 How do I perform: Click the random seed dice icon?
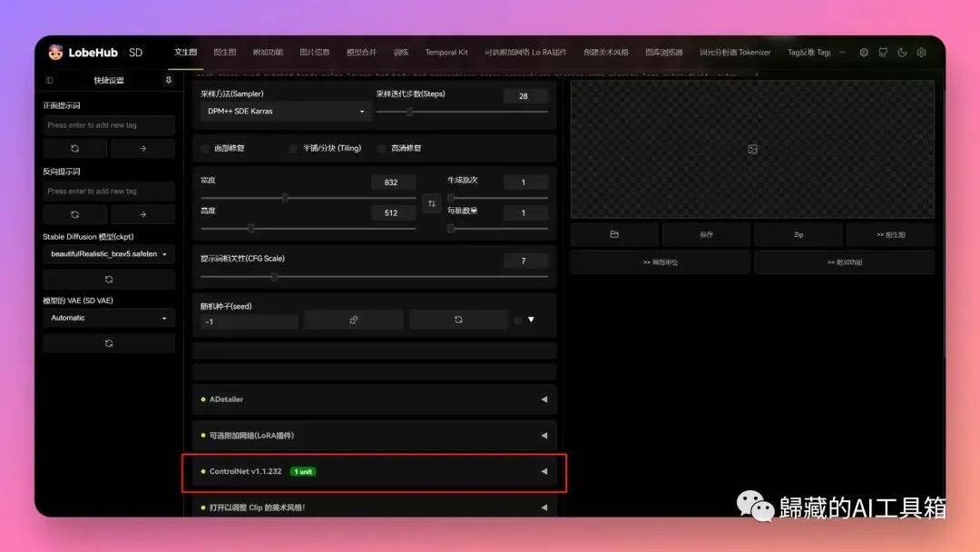coord(354,320)
